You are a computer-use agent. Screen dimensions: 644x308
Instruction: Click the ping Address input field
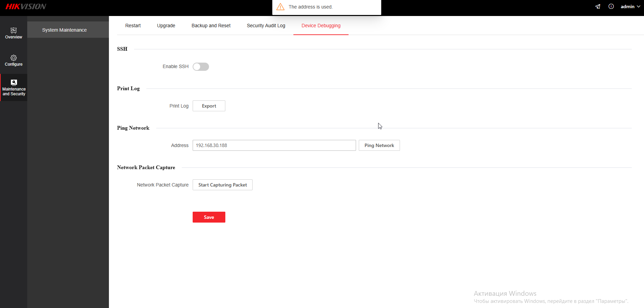tap(274, 145)
